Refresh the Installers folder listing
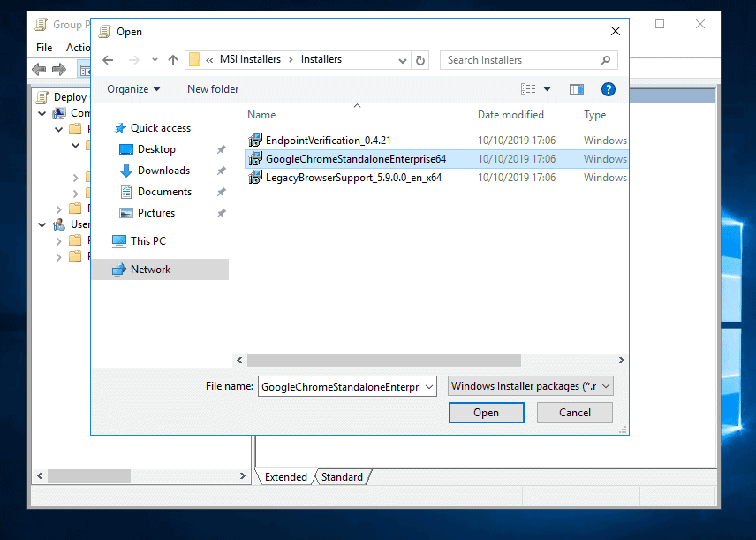Image resolution: width=756 pixels, height=540 pixels. [x=420, y=60]
